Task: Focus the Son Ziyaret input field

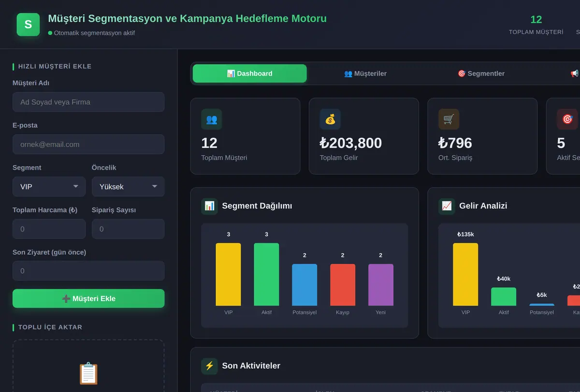Action: (88, 271)
